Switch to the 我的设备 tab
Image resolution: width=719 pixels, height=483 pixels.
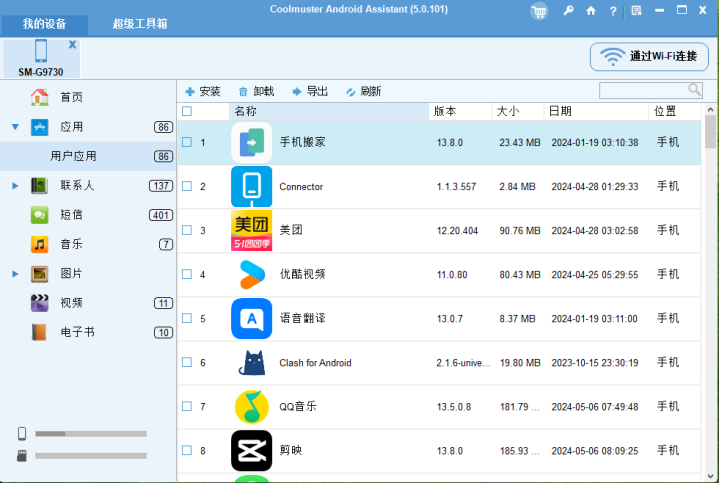pos(44,24)
